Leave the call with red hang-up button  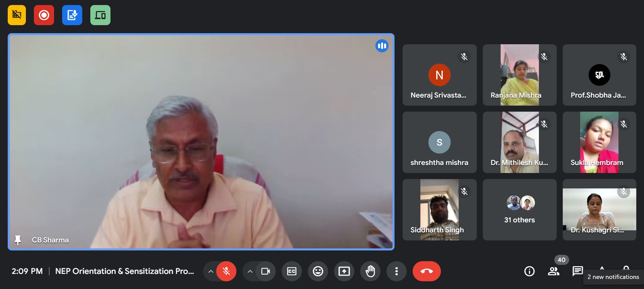pos(426,271)
